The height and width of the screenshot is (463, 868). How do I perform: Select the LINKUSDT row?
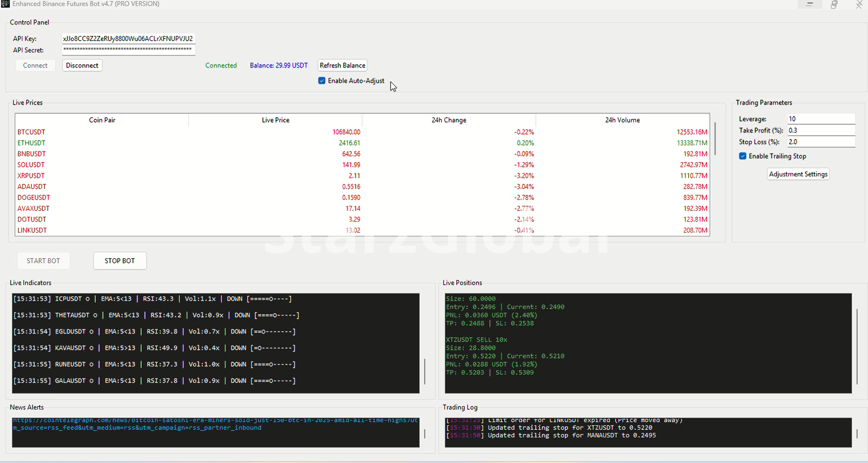pyautogui.click(x=362, y=230)
